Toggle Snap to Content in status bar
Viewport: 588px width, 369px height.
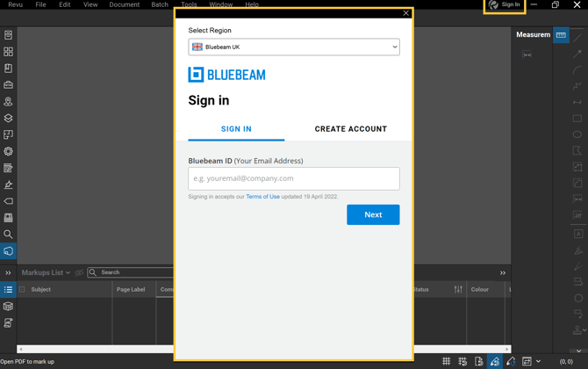tap(478, 361)
